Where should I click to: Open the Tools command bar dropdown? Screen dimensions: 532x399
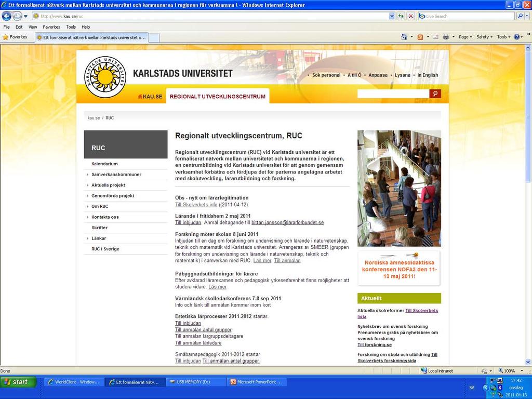[x=503, y=37]
